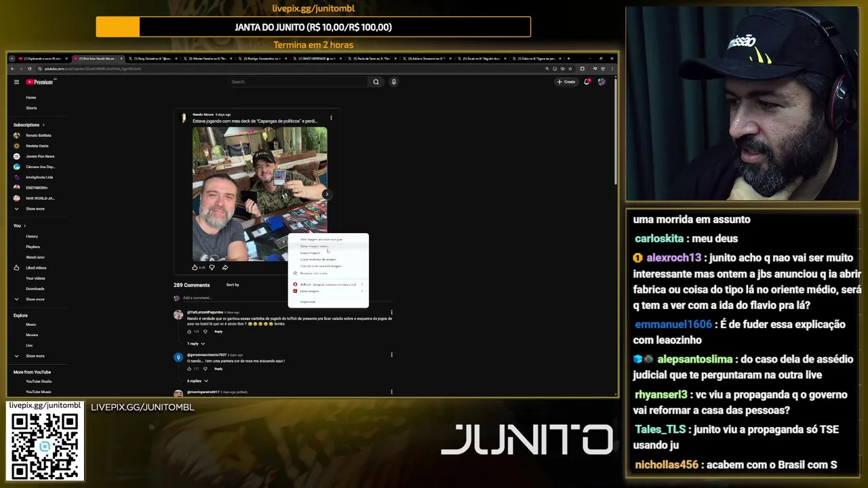Click YuriLanzoniFagundes commenter avatar

coord(178,314)
